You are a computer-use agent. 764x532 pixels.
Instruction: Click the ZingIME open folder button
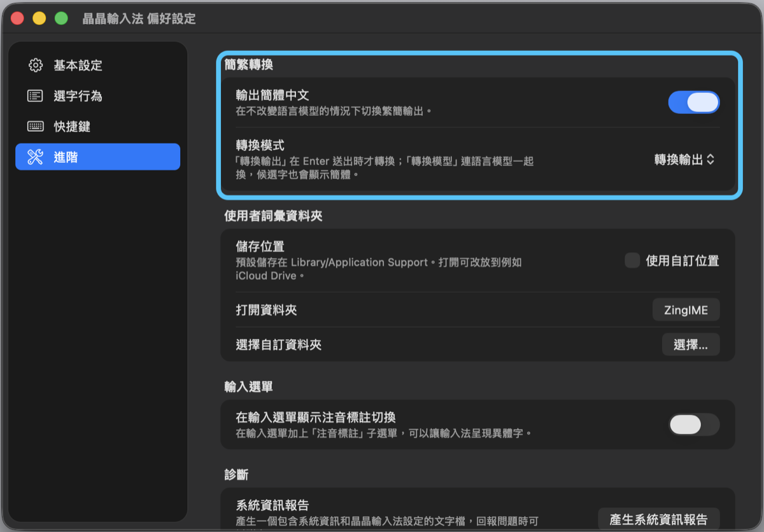686,310
